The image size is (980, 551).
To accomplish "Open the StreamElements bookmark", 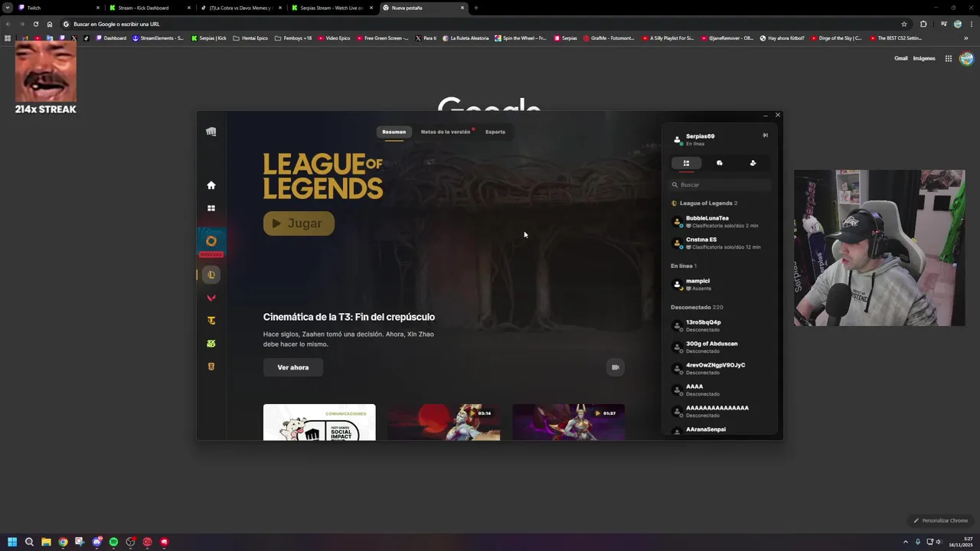I will click(x=158, y=37).
